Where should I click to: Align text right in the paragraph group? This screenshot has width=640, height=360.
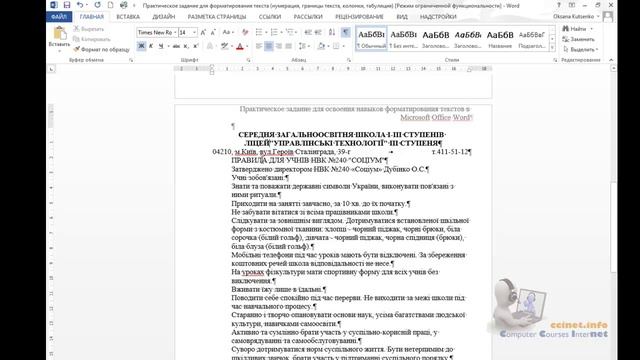tap(279, 46)
